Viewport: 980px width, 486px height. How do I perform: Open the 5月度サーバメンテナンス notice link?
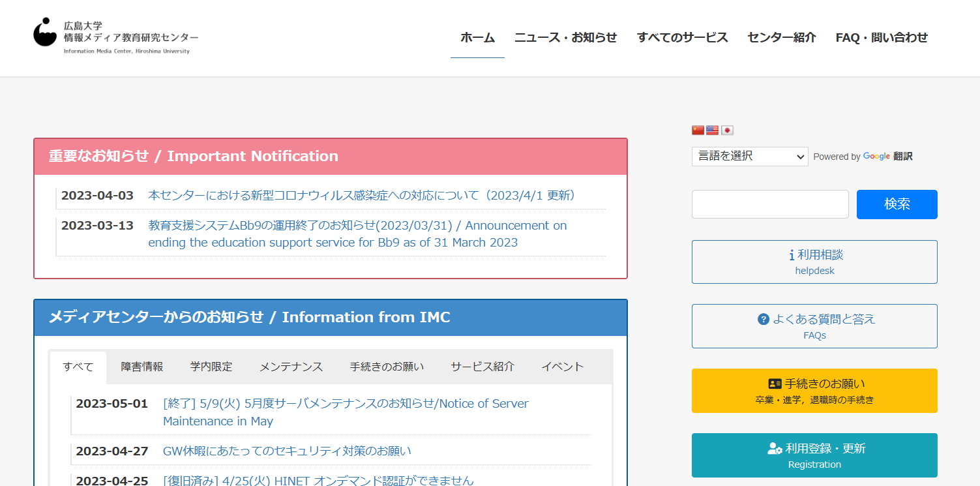346,412
